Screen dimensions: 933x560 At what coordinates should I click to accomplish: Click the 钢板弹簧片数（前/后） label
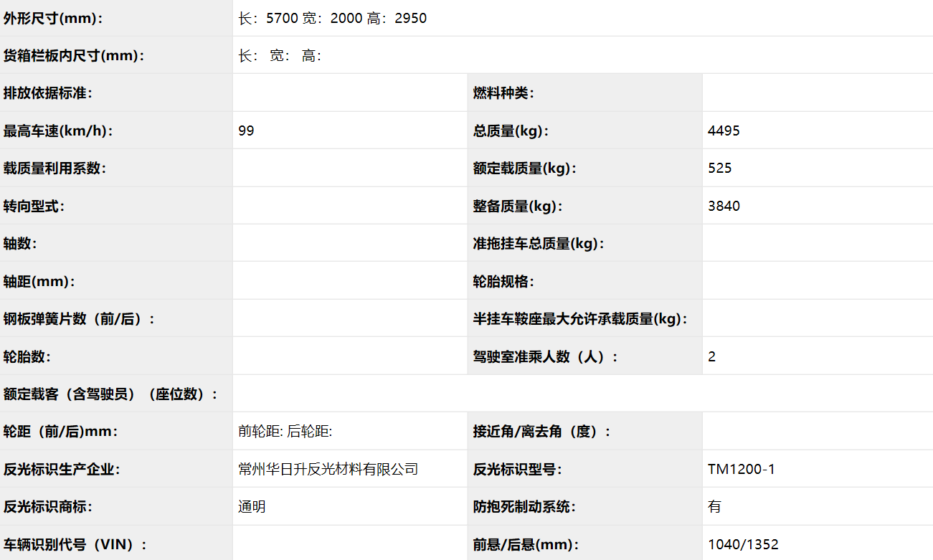[79, 319]
